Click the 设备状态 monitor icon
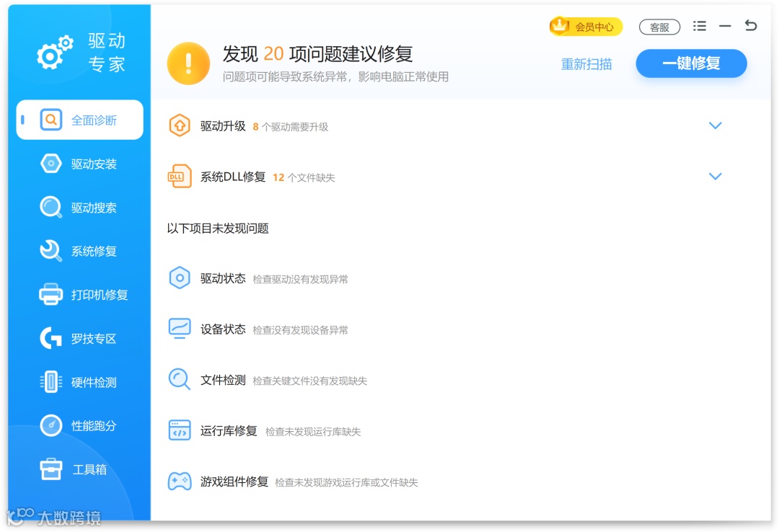779x532 pixels. pos(180,329)
